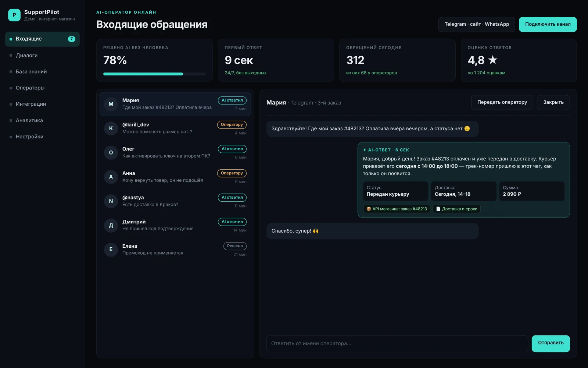Open Аналитика in the sidebar
Screen dimensions: 588x368
click(42, 120)
